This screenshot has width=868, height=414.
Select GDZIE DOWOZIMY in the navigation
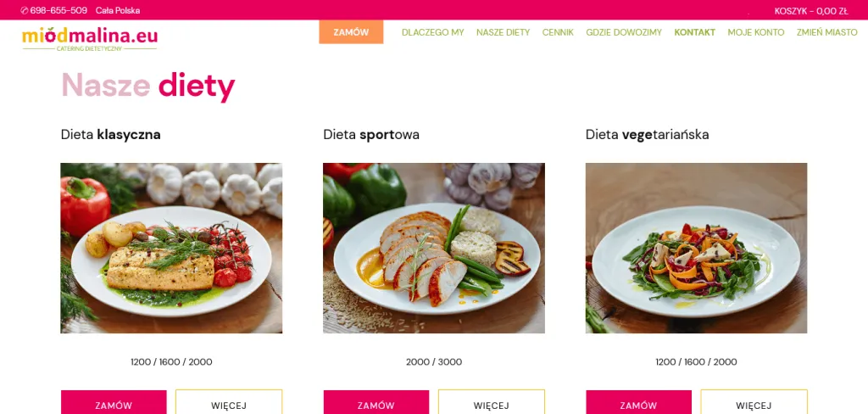624,32
